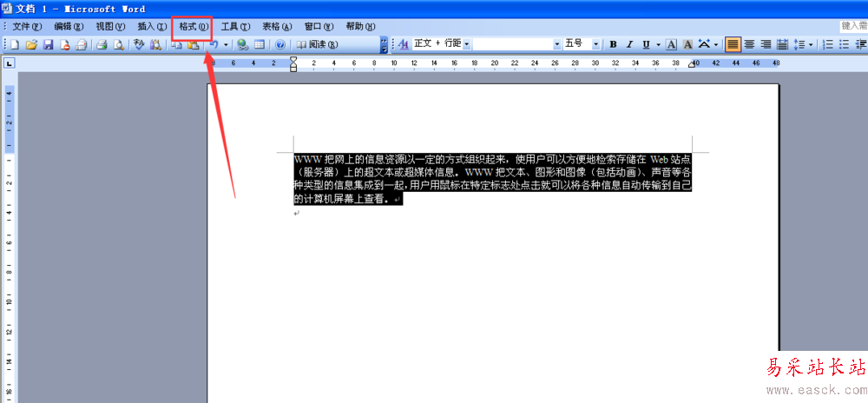
Task: Insert hyperlink using globe chain icon
Action: [242, 45]
